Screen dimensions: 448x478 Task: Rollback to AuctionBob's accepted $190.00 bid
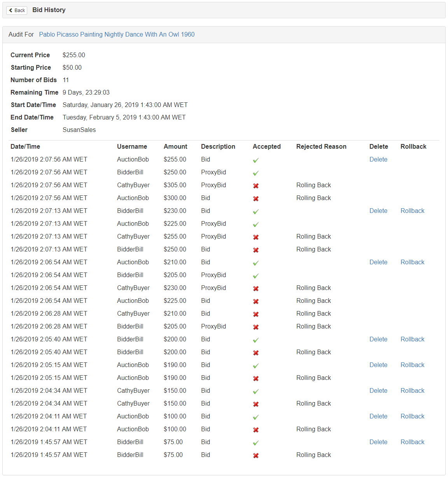[413, 365]
